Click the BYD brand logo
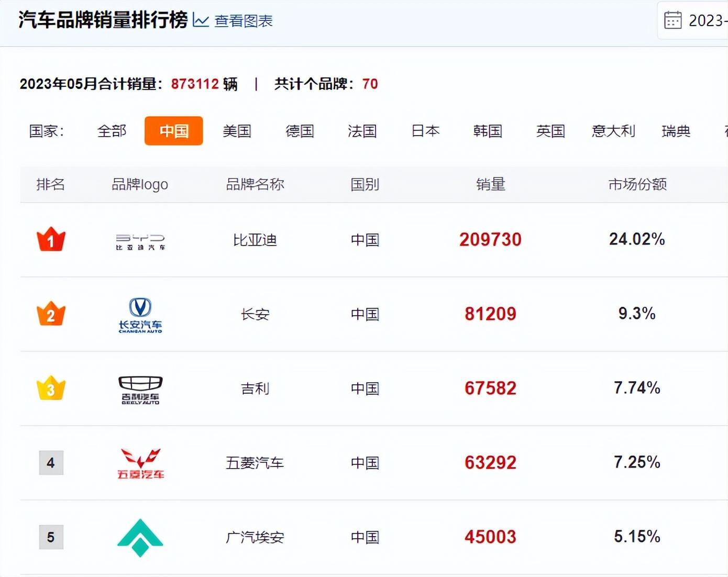Screen dimensions: 728x577 [x=140, y=242]
